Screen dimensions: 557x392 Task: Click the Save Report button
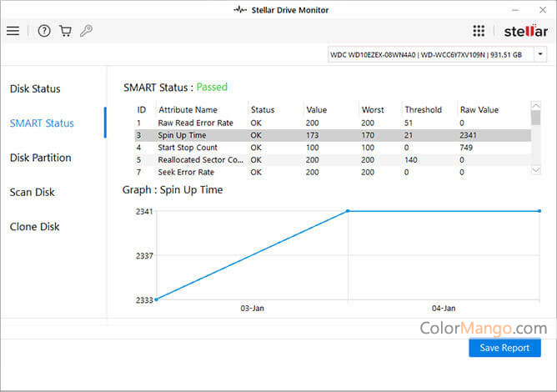[504, 348]
